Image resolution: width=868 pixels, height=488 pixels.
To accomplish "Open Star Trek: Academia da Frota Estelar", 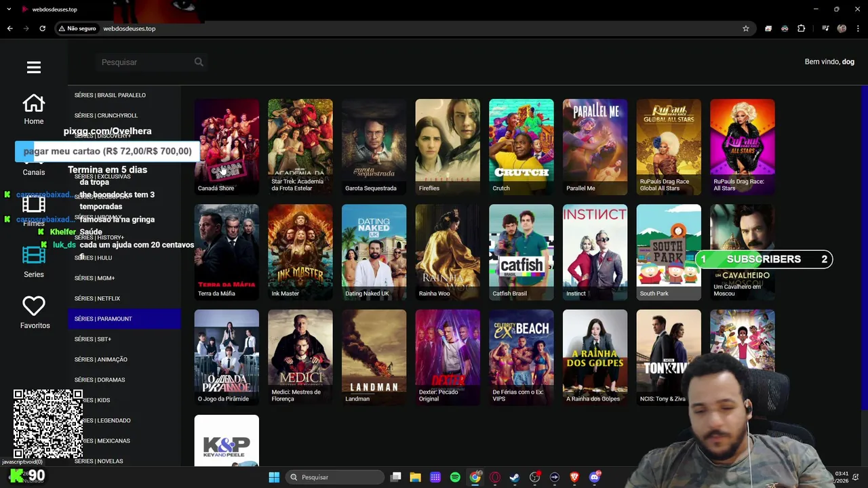I will [300, 146].
